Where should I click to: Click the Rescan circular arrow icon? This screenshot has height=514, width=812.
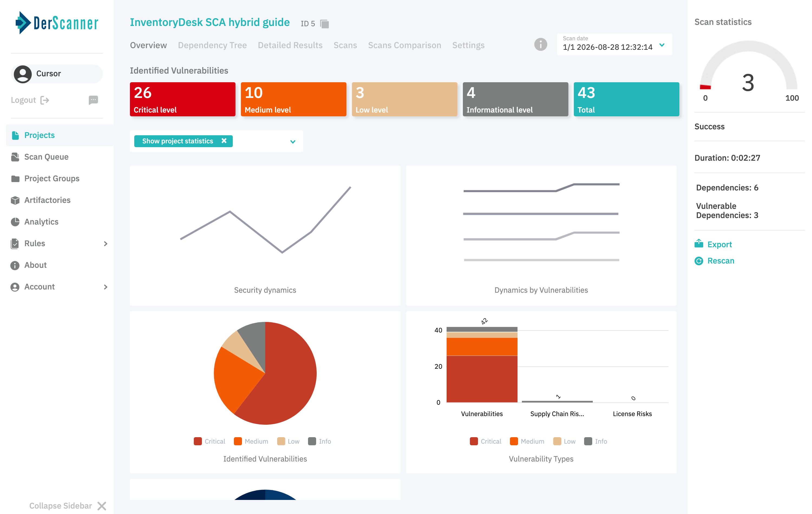coord(699,261)
